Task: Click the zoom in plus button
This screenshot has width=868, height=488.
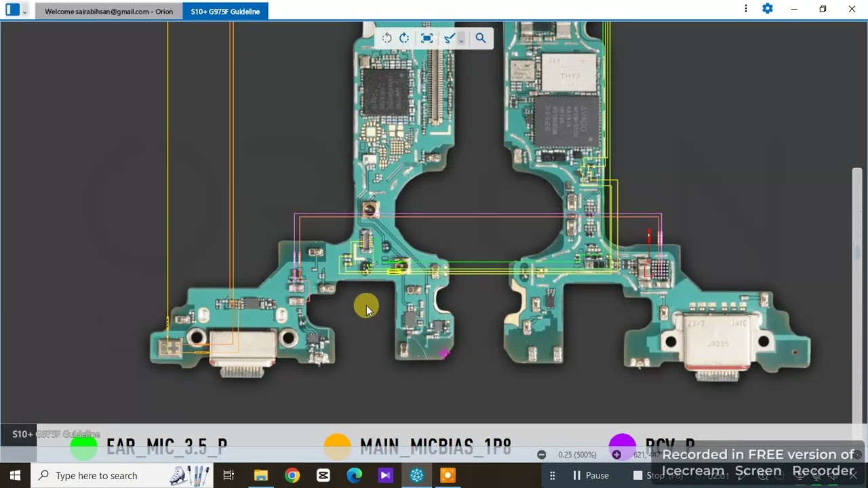Action: click(616, 455)
